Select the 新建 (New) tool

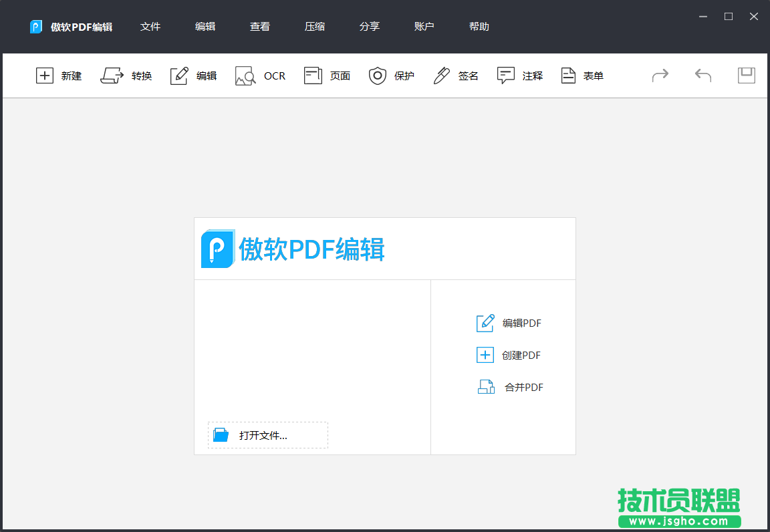[59, 76]
